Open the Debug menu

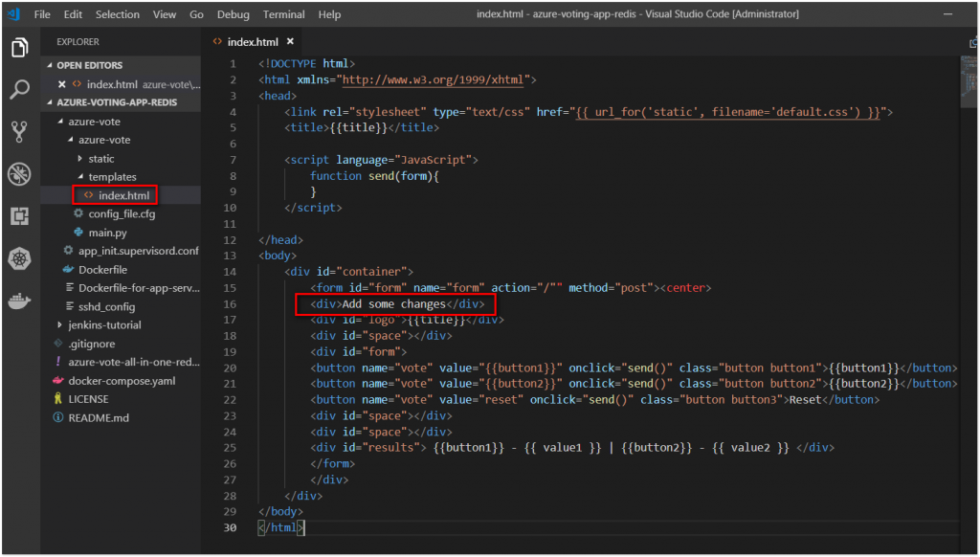click(x=234, y=13)
